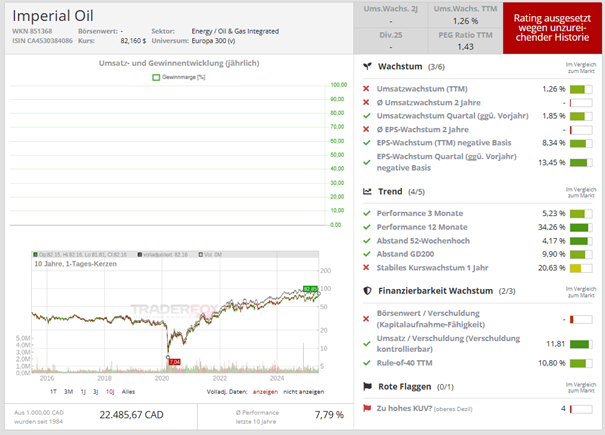Click 'nicht anzeigen' for Volladj. Daten
This screenshot has width=605, height=435.
(x=304, y=392)
